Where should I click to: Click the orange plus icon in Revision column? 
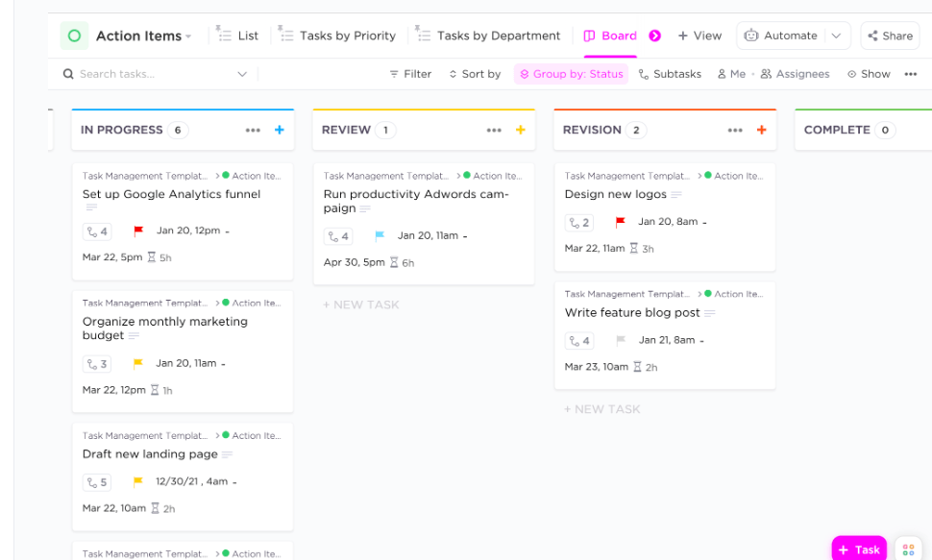click(762, 131)
